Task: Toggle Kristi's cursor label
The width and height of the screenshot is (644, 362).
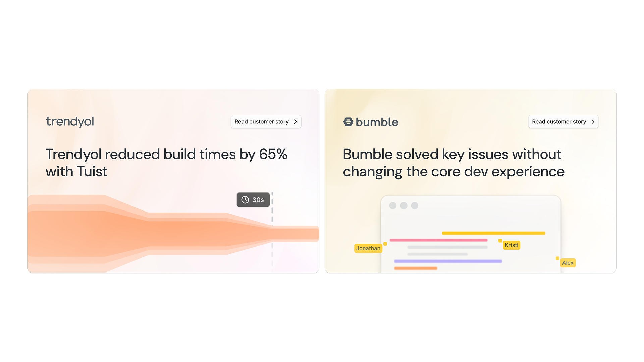Action: point(512,245)
